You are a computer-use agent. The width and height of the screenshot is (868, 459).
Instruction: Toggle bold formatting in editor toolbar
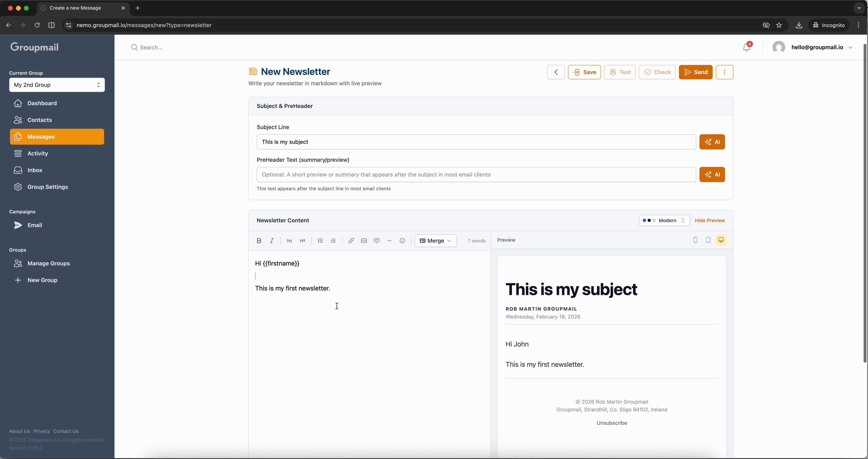click(259, 241)
